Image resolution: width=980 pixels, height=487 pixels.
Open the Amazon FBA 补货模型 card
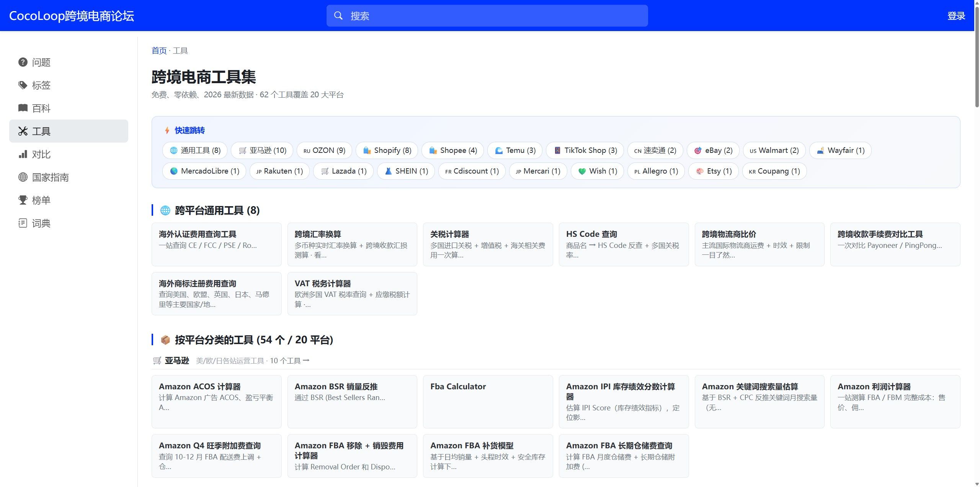coord(488,456)
